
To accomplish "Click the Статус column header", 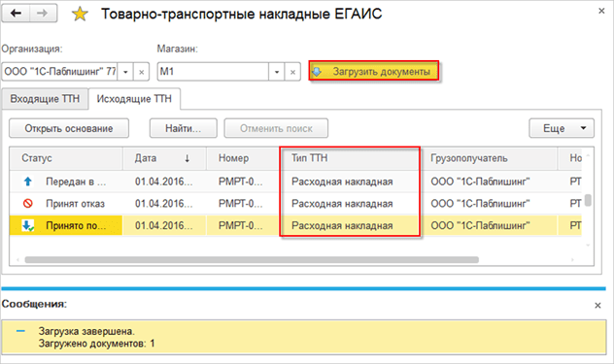I will (x=66, y=158).
